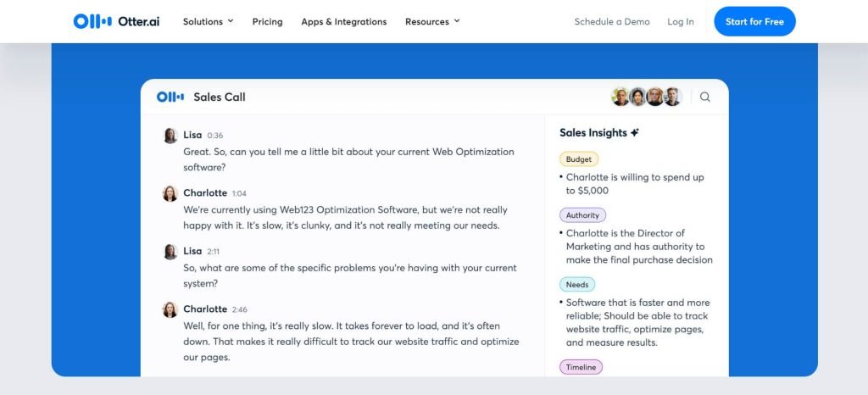Click Lisa's avatar at the 2:11 message

(x=170, y=252)
